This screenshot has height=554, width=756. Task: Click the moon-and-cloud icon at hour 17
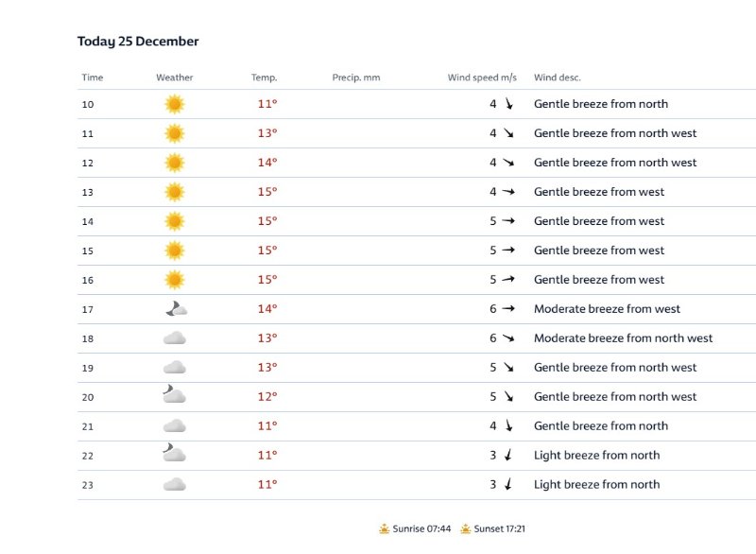(176, 308)
